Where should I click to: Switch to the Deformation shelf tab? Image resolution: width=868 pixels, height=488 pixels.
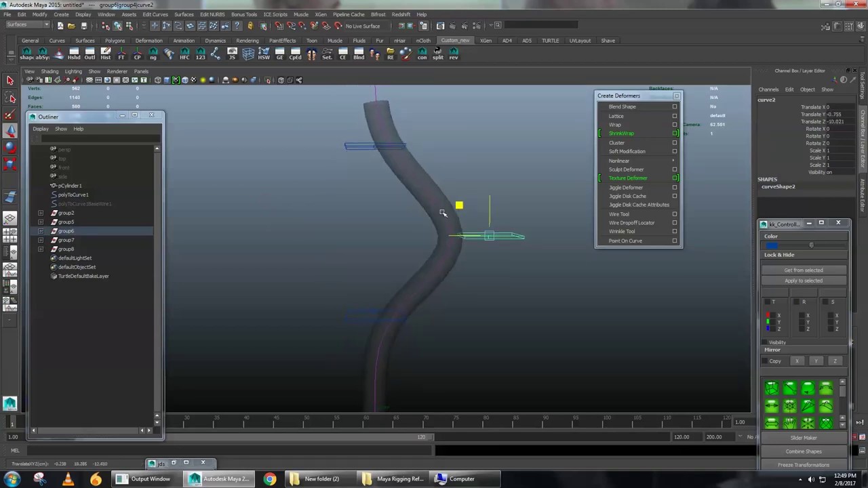click(149, 41)
